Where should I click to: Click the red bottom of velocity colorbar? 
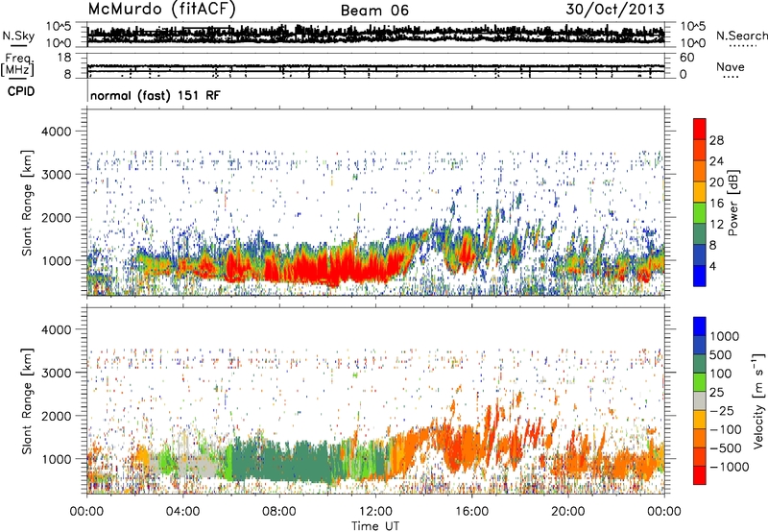(700, 475)
